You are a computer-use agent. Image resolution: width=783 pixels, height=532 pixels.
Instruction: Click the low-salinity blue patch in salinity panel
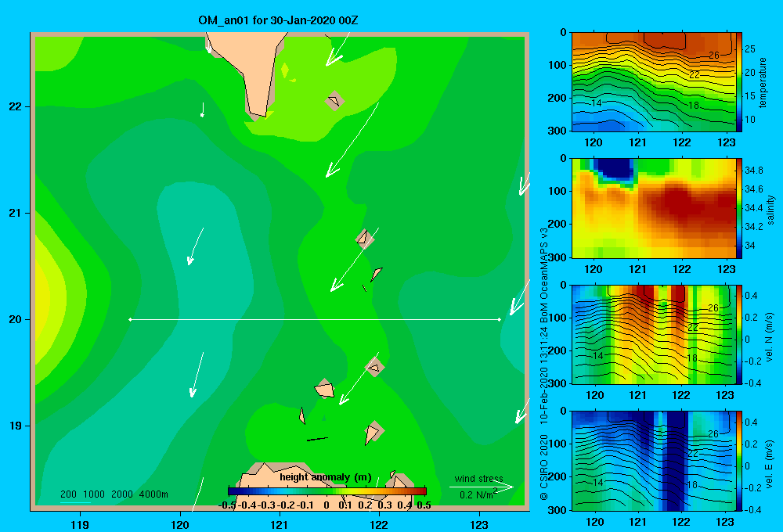pos(615,168)
